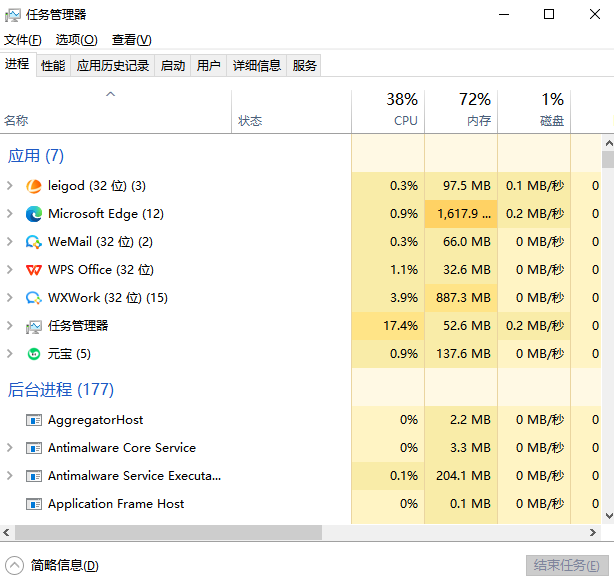This screenshot has height=588, width=614.
Task: Click the Task Manager title bar icon
Action: 13,15
